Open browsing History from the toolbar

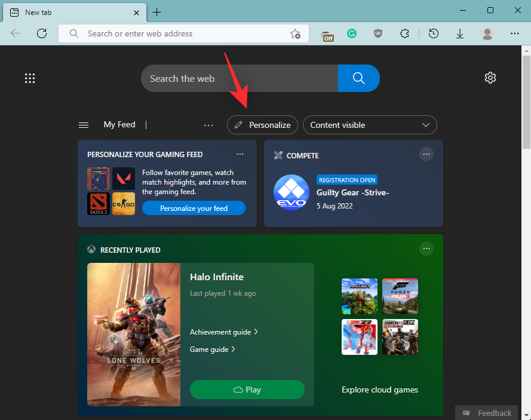pyautogui.click(x=434, y=33)
